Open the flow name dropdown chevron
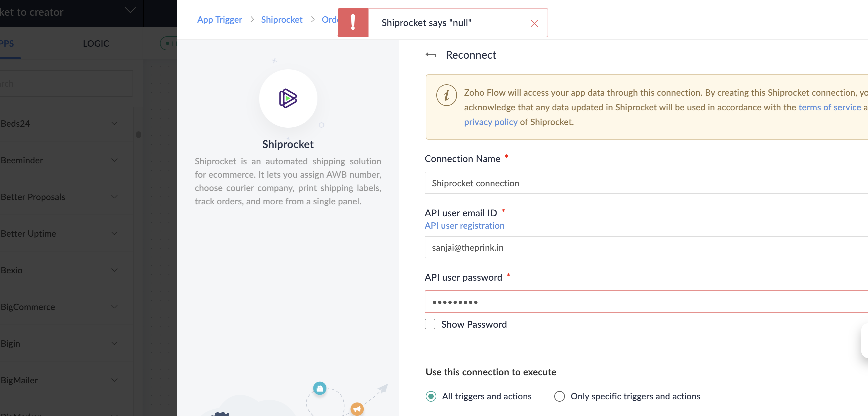 (x=131, y=10)
